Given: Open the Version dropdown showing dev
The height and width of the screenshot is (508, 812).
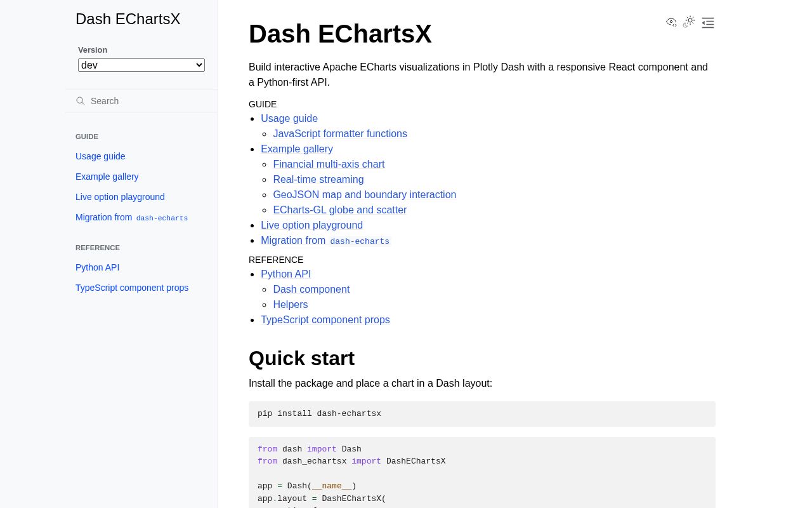Looking at the screenshot, I should tap(141, 65).
